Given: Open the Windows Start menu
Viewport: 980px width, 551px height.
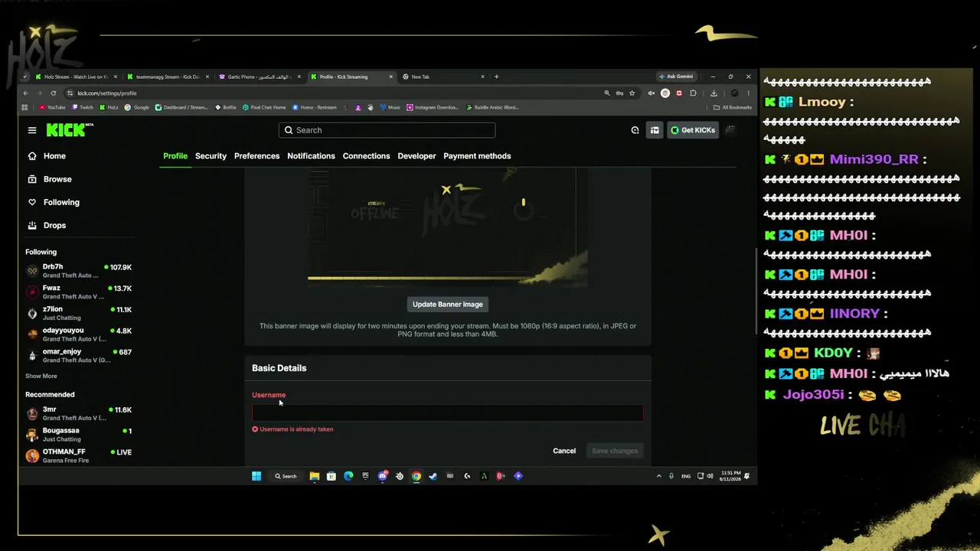Looking at the screenshot, I should pyautogui.click(x=256, y=476).
